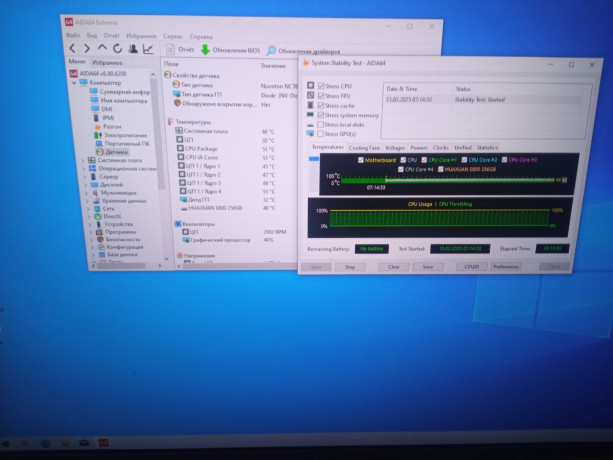The height and width of the screenshot is (460, 613).
Task: Click the driver updates magnifier icon
Action: pyautogui.click(x=271, y=50)
